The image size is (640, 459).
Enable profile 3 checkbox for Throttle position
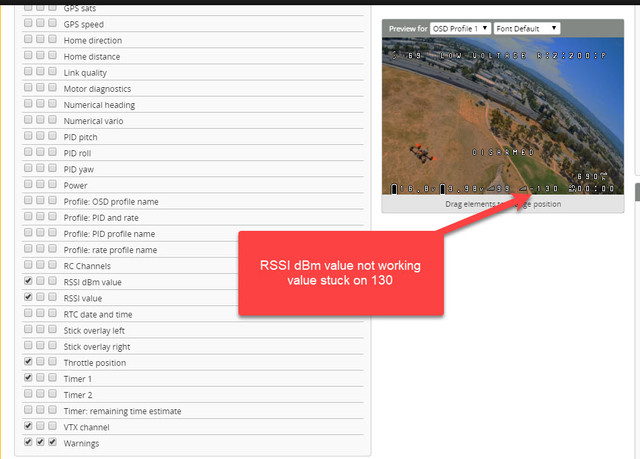(x=52, y=361)
